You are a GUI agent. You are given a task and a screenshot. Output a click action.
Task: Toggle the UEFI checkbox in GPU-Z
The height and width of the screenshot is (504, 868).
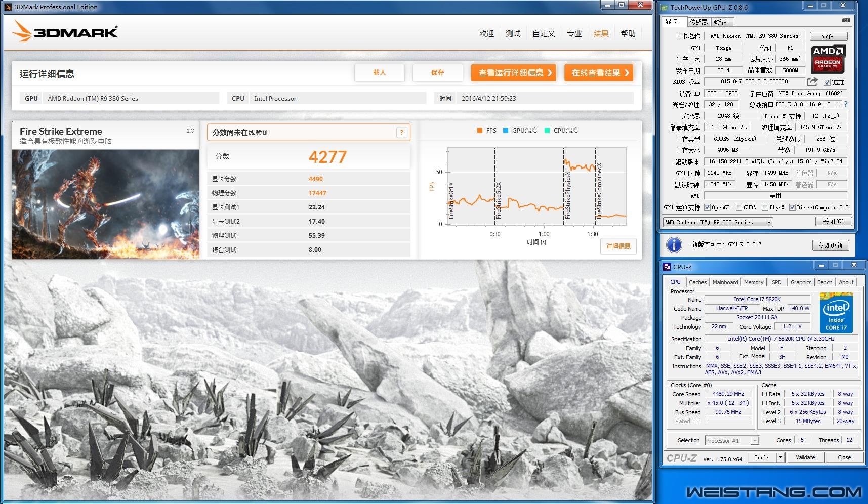[x=827, y=82]
